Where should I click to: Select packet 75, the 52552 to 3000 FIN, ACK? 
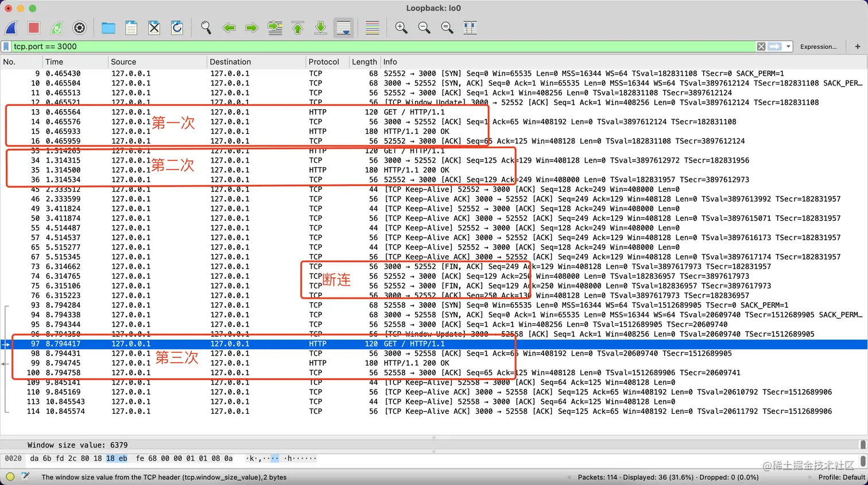[x=433, y=286]
